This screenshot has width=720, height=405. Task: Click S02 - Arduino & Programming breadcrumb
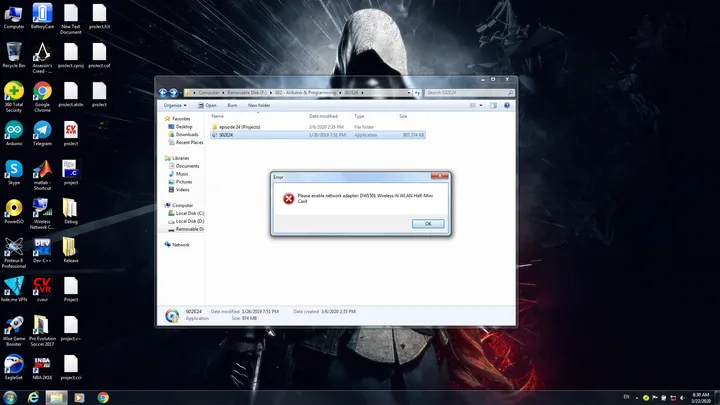305,93
